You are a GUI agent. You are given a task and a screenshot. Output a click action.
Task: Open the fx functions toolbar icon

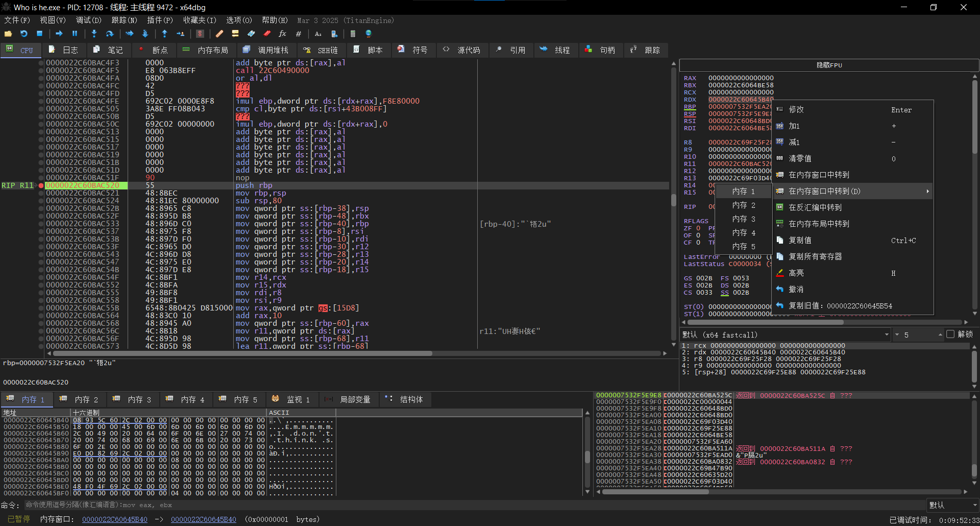282,34
